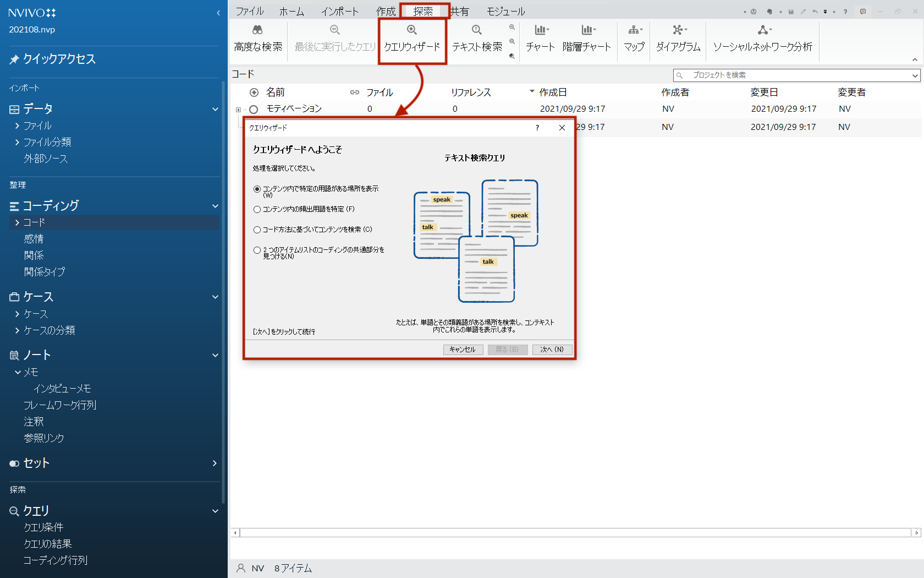Expand the ファイル分類 tree item

coord(17,142)
